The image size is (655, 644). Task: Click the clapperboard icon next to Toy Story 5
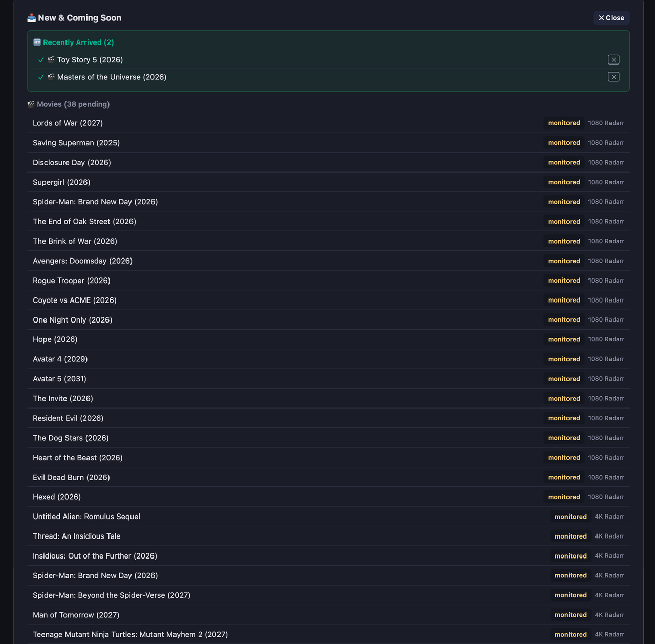pyautogui.click(x=51, y=60)
